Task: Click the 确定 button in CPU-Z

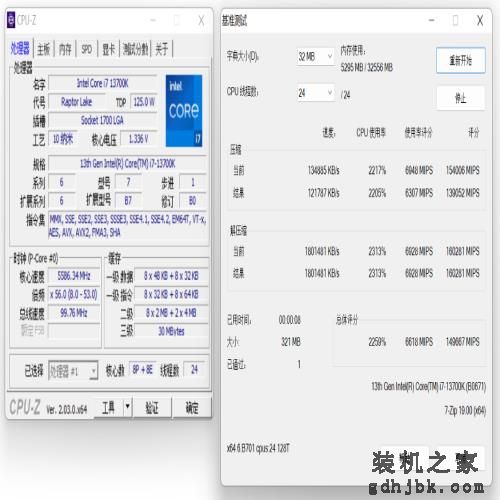Action: [192, 407]
